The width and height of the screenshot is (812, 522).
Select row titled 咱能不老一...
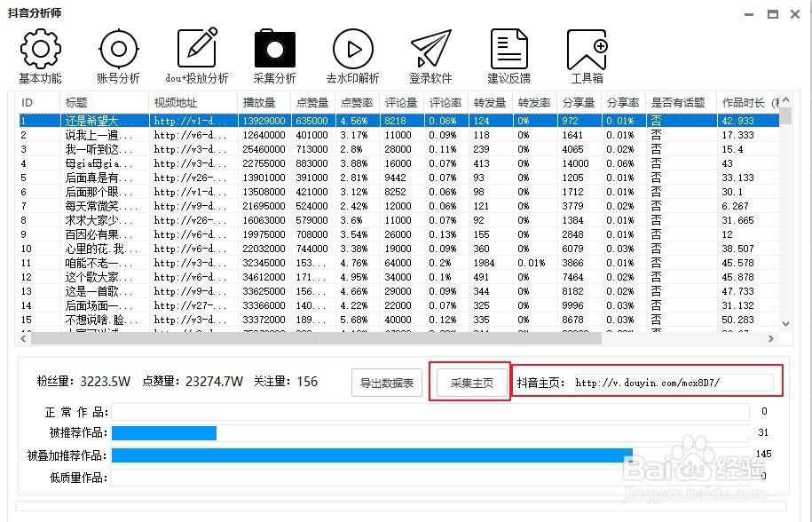(x=398, y=263)
